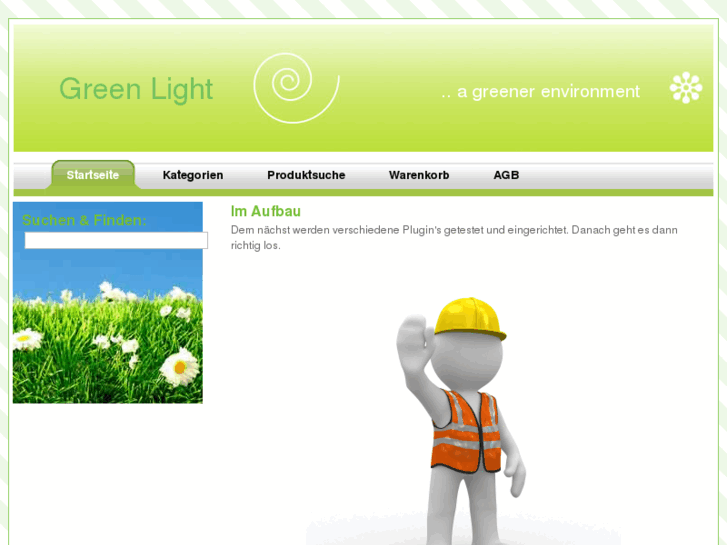
Task: Open the Startseite tab
Action: 93,175
